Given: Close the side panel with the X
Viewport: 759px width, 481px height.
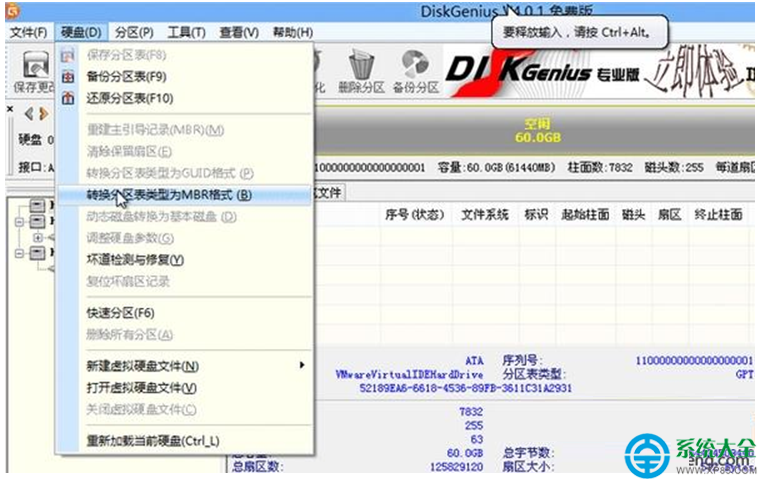Looking at the screenshot, I should 10,109.
